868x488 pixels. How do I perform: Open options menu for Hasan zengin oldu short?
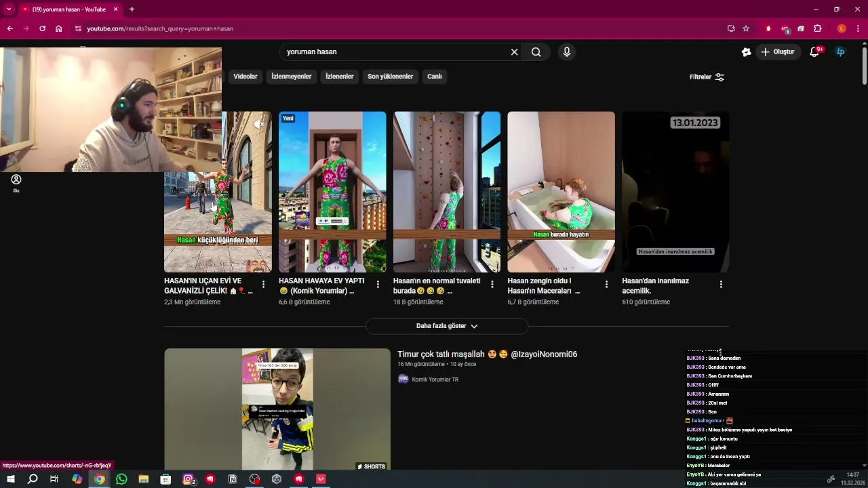(x=606, y=285)
